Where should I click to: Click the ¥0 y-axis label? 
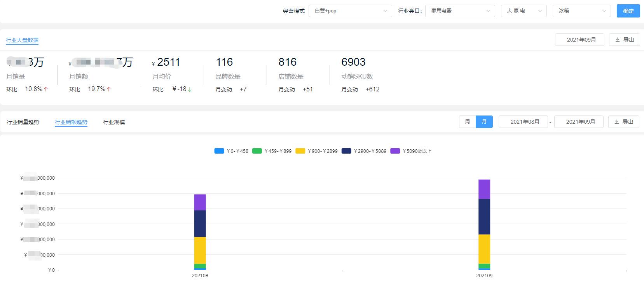[x=51, y=270]
